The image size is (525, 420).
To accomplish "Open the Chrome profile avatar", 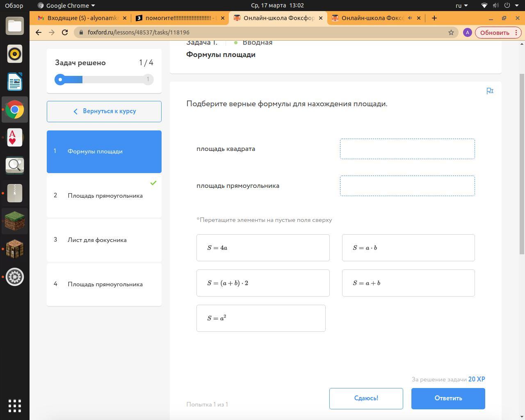I will coord(467,32).
